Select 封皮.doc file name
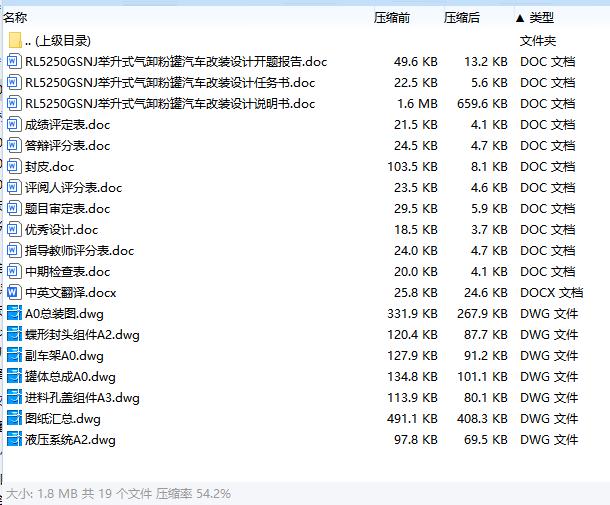The width and height of the screenshot is (610, 505). pyautogui.click(x=49, y=167)
